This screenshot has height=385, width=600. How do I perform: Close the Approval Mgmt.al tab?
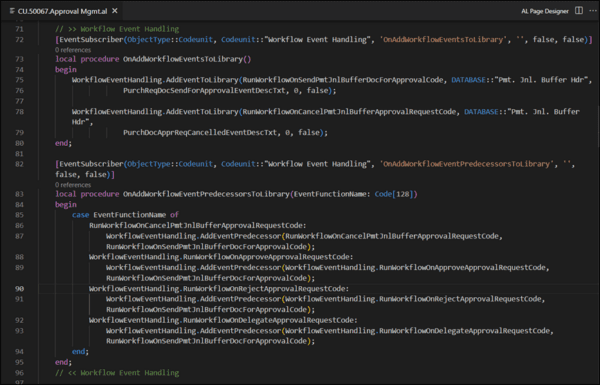point(114,11)
